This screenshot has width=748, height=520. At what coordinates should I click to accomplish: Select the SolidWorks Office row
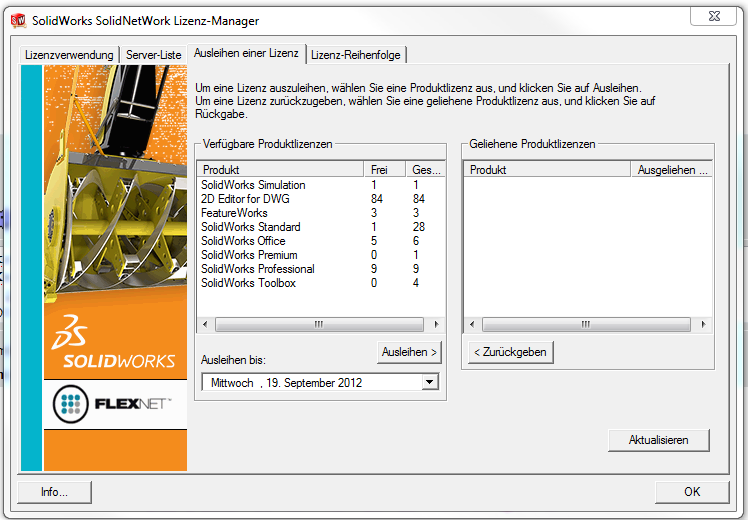coord(321,240)
